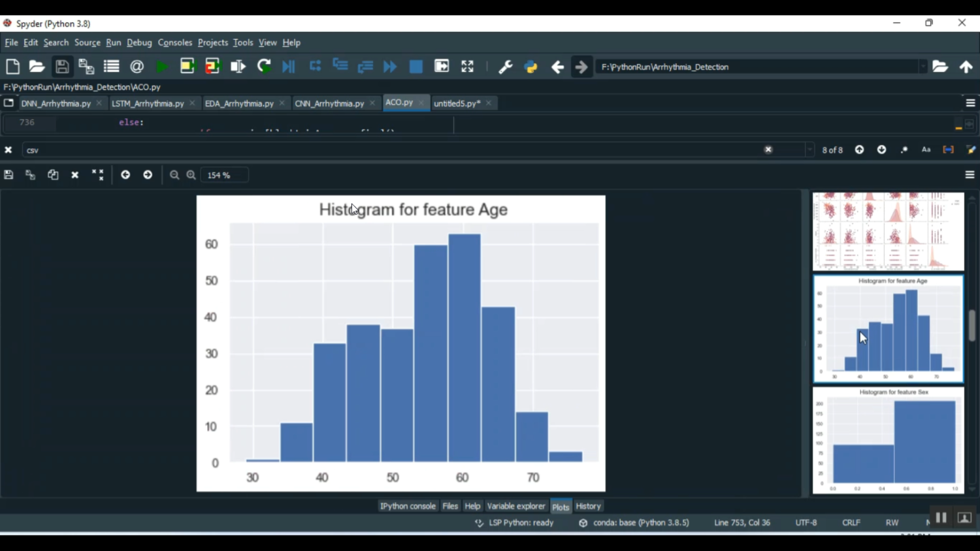
Task: Expand the working directory path dropdown
Action: tap(923, 67)
